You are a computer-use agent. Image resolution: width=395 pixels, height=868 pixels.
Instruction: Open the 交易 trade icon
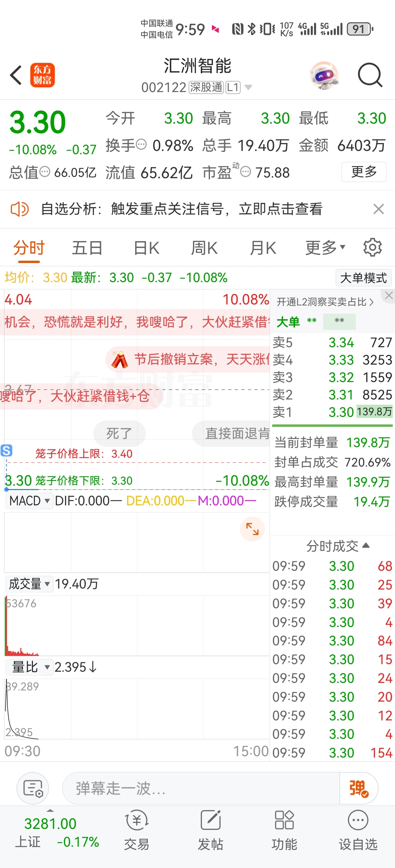137,830
